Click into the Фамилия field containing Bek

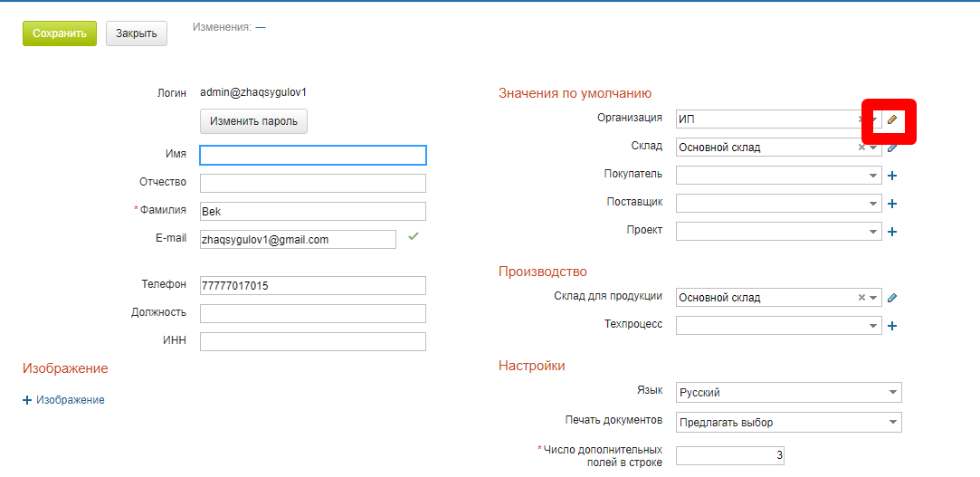pos(313,211)
